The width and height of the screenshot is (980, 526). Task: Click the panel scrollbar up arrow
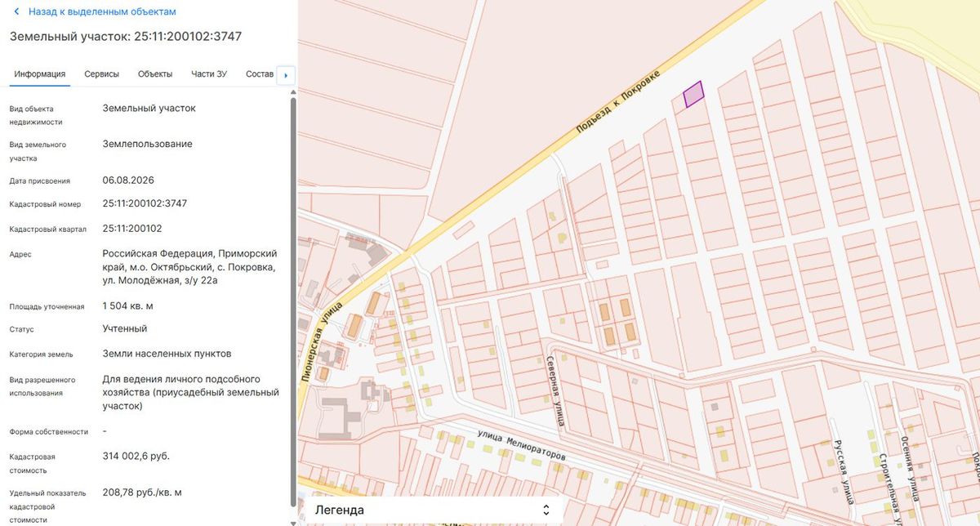294,94
